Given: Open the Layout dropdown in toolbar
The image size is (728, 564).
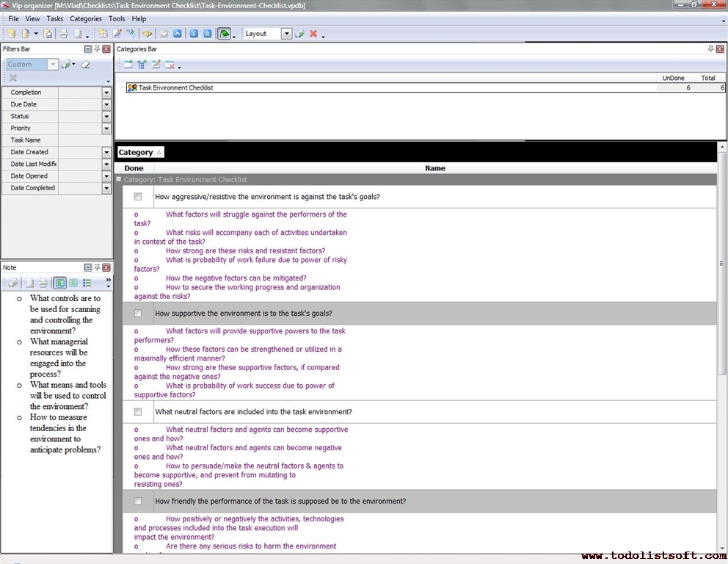Looking at the screenshot, I should (x=286, y=34).
